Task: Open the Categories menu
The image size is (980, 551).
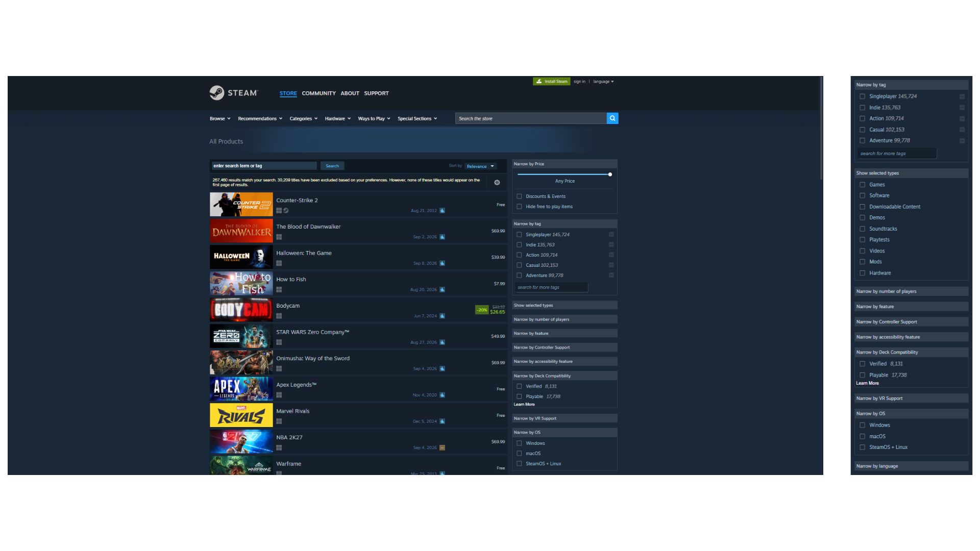Action: point(304,118)
